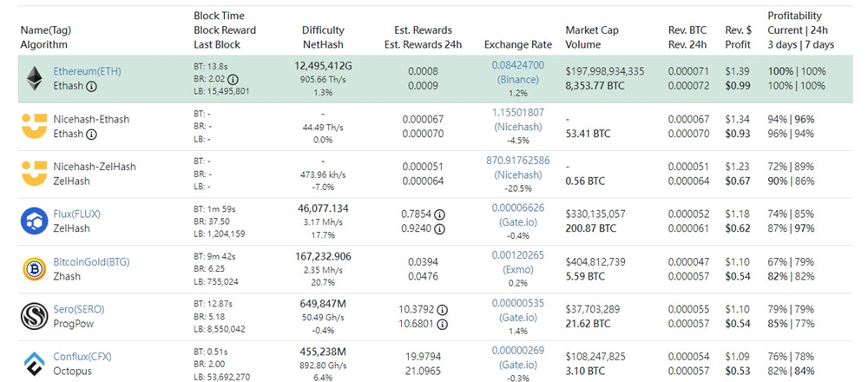Click info icon beside Sero est. rewards 10.3792

pos(444,309)
